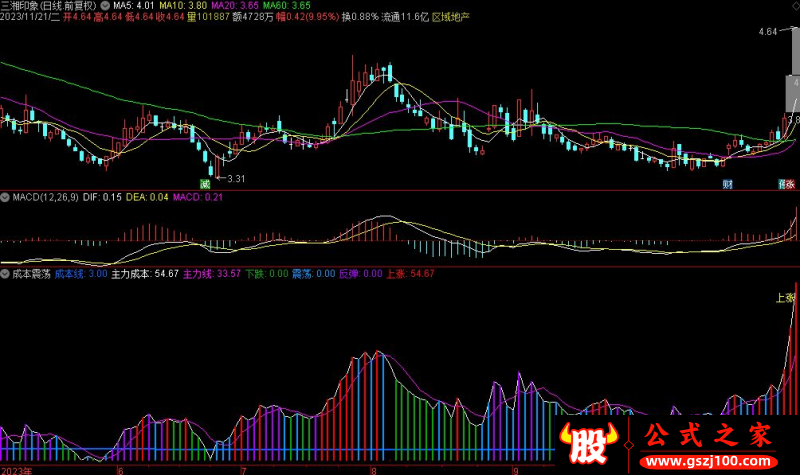Click the turnover rate 换0.88%
The image size is (800, 475).
(x=360, y=17)
